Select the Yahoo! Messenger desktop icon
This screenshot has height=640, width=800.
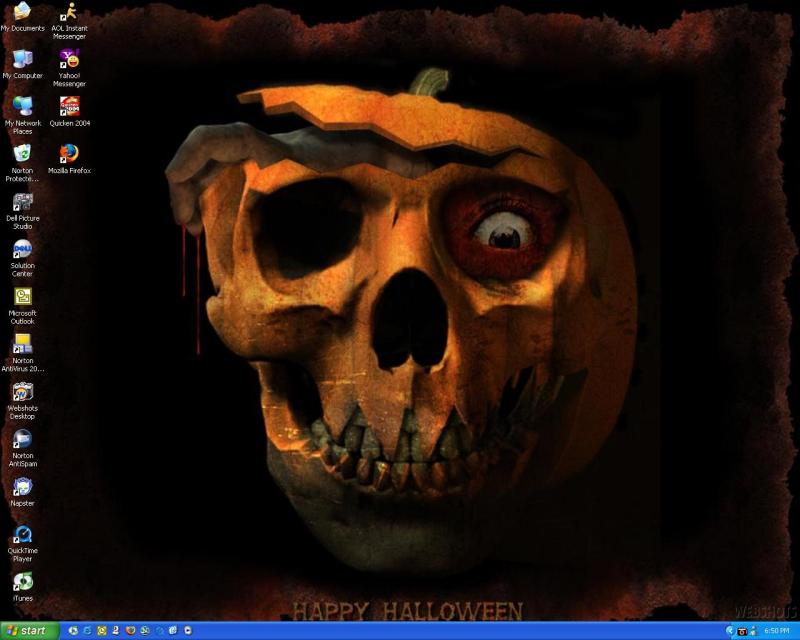pos(69,60)
